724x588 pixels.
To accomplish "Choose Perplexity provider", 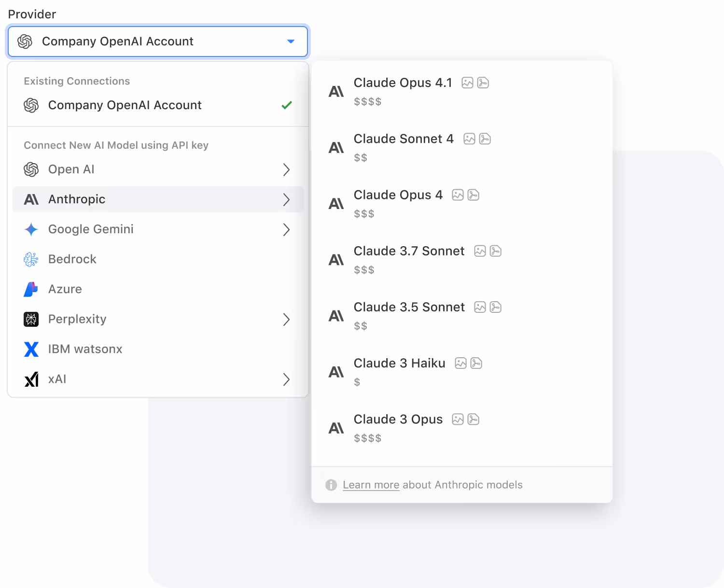I will pyautogui.click(x=158, y=319).
